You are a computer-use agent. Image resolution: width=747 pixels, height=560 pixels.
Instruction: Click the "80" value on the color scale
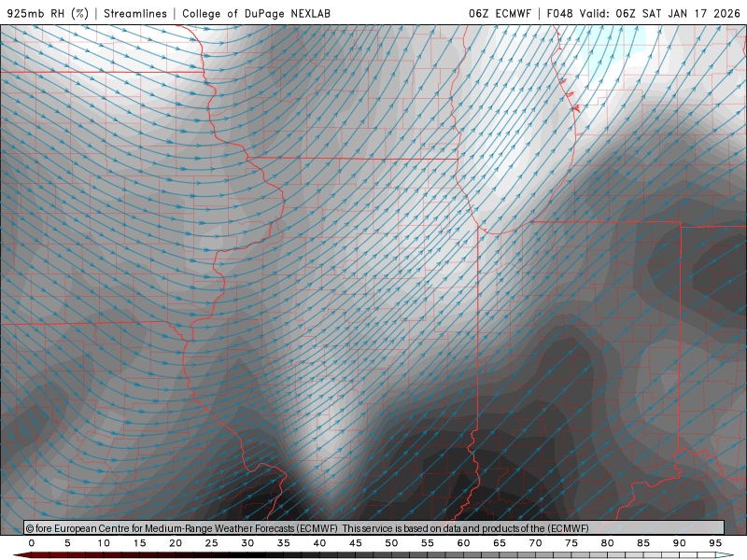tap(608, 543)
